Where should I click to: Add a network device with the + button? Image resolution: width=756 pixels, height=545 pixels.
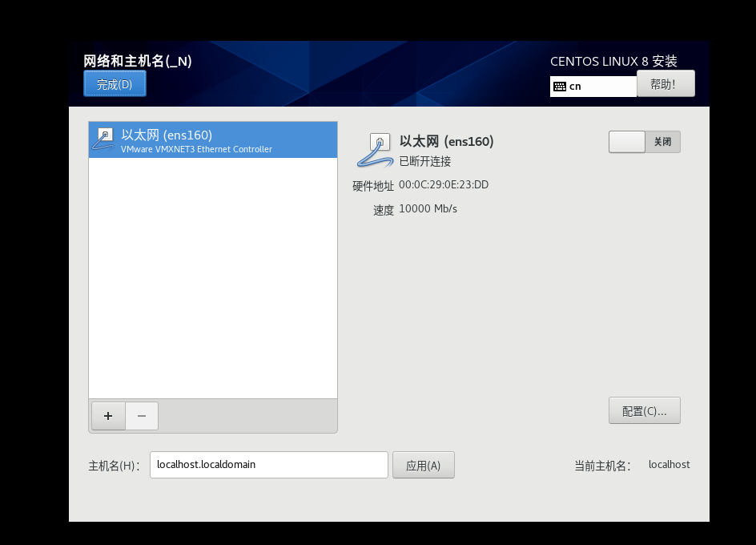[x=108, y=416]
